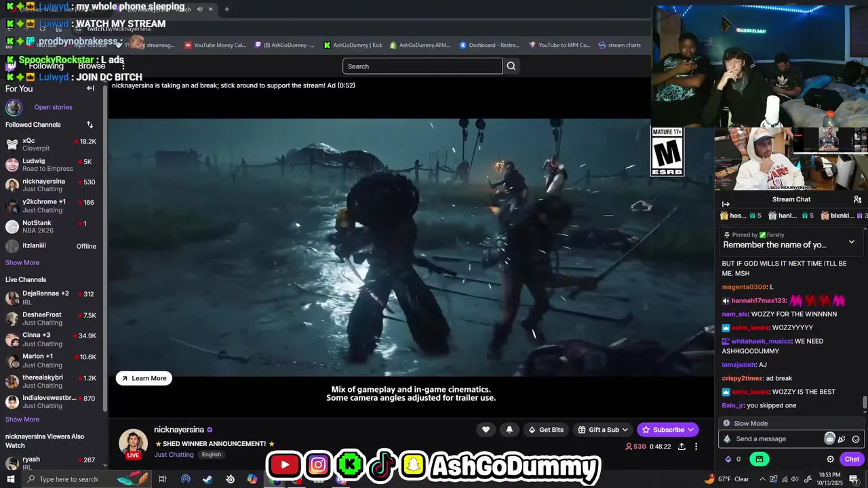Open the emote picker in chat
The width and height of the screenshot is (868, 488).
click(856, 439)
